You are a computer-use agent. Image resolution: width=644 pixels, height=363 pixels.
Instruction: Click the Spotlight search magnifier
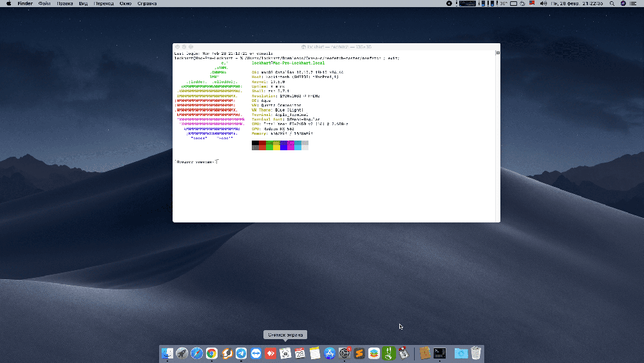click(x=612, y=3)
